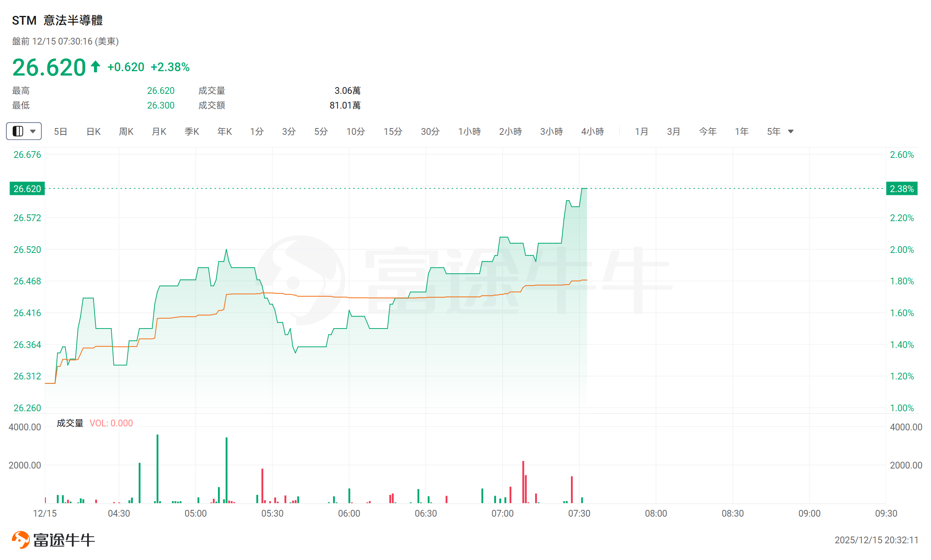The width and height of the screenshot is (931, 560).
Task: Click the Futu bull logo at bottom
Action: [21, 540]
